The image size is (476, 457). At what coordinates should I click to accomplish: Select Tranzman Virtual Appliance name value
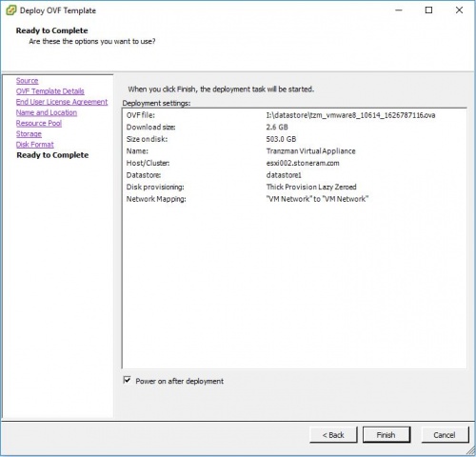tap(311, 151)
